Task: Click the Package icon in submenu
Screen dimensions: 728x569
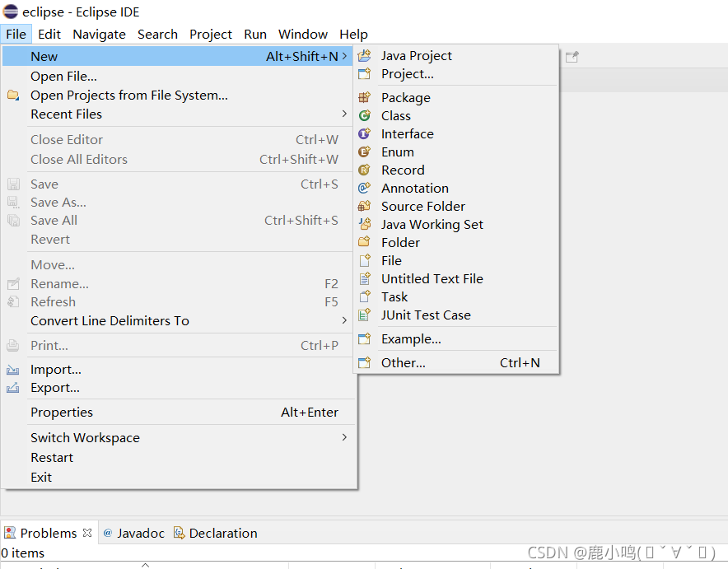Action: point(365,97)
